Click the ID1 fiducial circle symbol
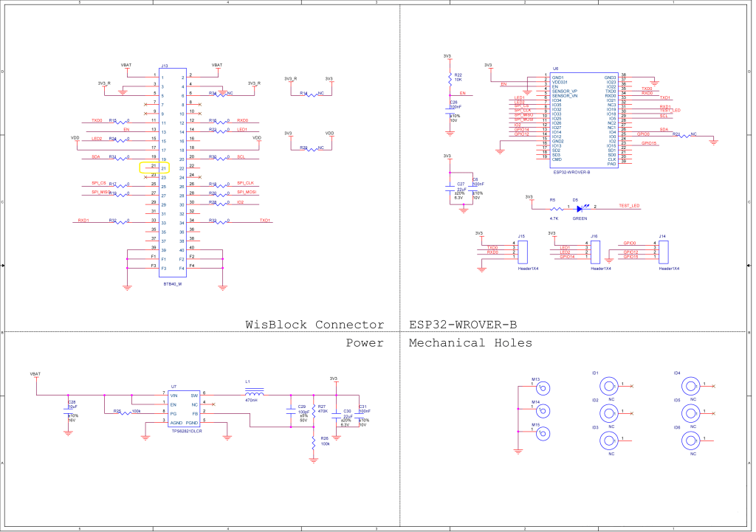The height and width of the screenshot is (532, 756). pos(608,385)
